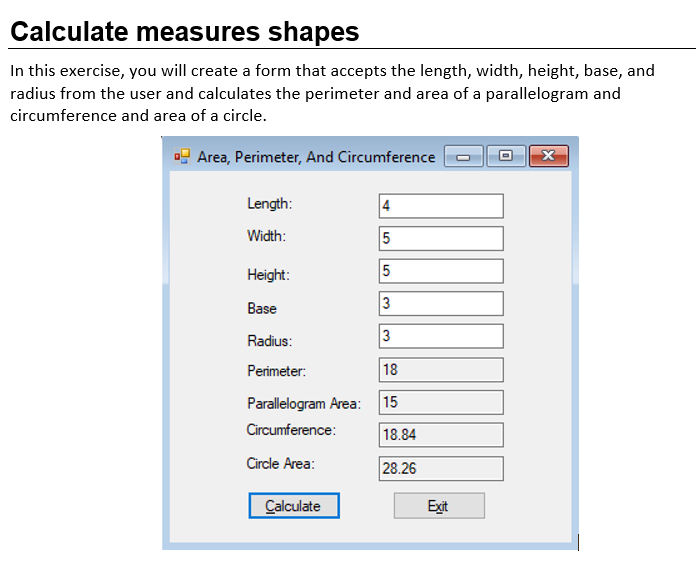Select the Circumference output field
Viewport: 696px width, 562px height.
click(x=440, y=435)
